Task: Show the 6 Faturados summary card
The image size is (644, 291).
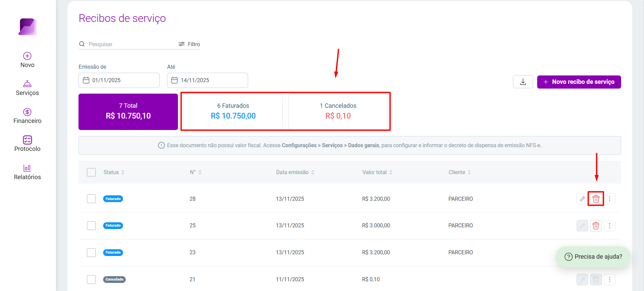Action: 233,111
